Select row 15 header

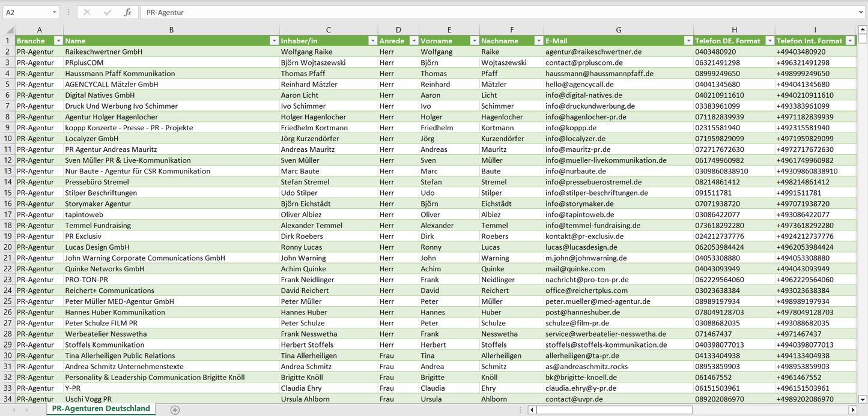pyautogui.click(x=8, y=193)
